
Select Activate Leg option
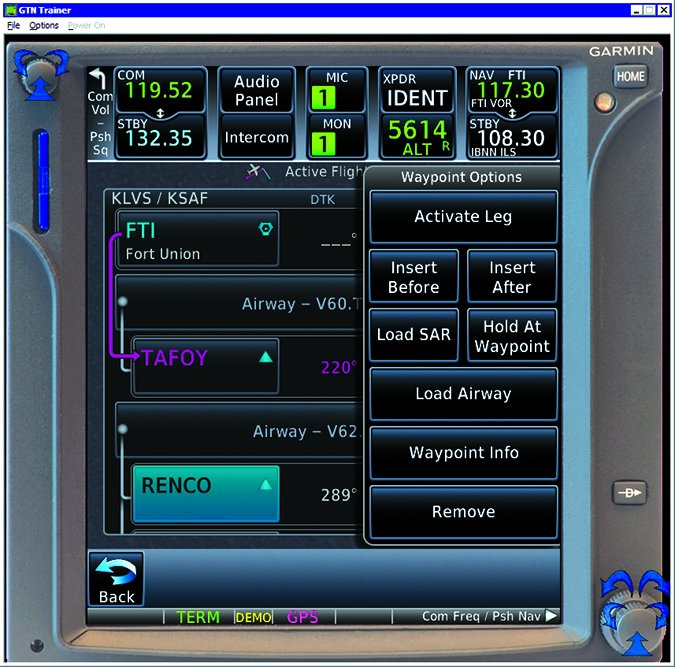pyautogui.click(x=463, y=217)
